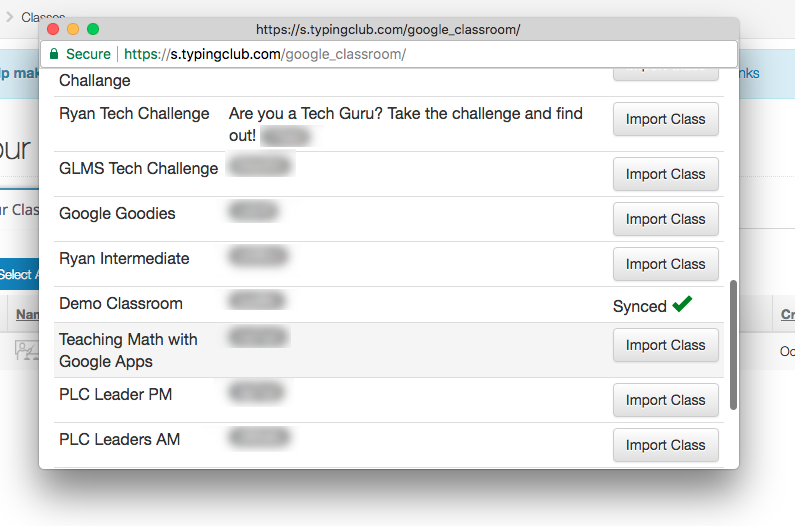795x526 pixels.
Task: Import the GLMS Tech Challenge class
Action: (x=665, y=174)
